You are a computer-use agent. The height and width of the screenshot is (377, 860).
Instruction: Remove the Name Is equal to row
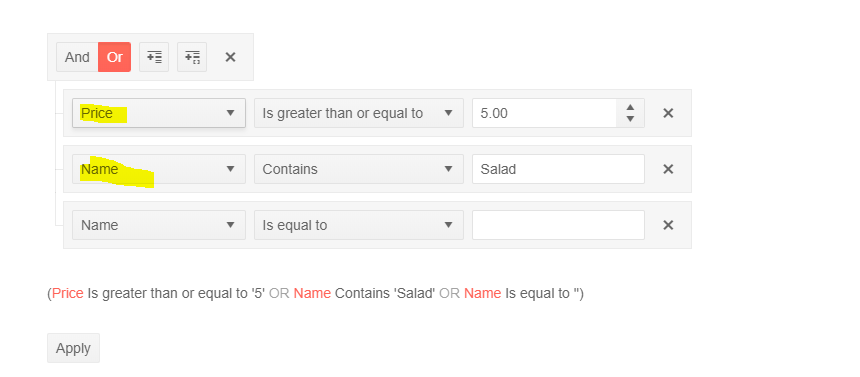[x=668, y=225]
